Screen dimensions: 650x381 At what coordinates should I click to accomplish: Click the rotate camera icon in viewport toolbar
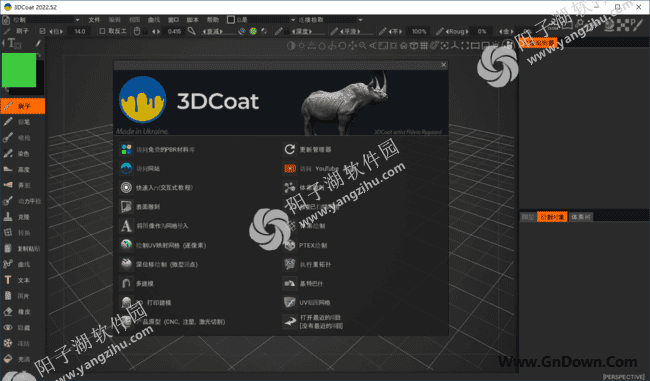tap(342, 46)
